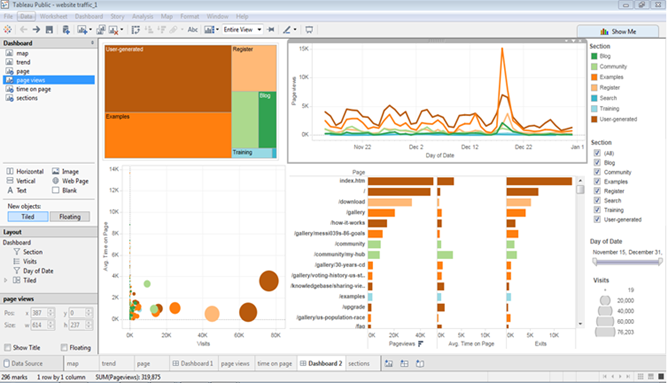Add a Blank object
668x383 pixels.
(64, 190)
